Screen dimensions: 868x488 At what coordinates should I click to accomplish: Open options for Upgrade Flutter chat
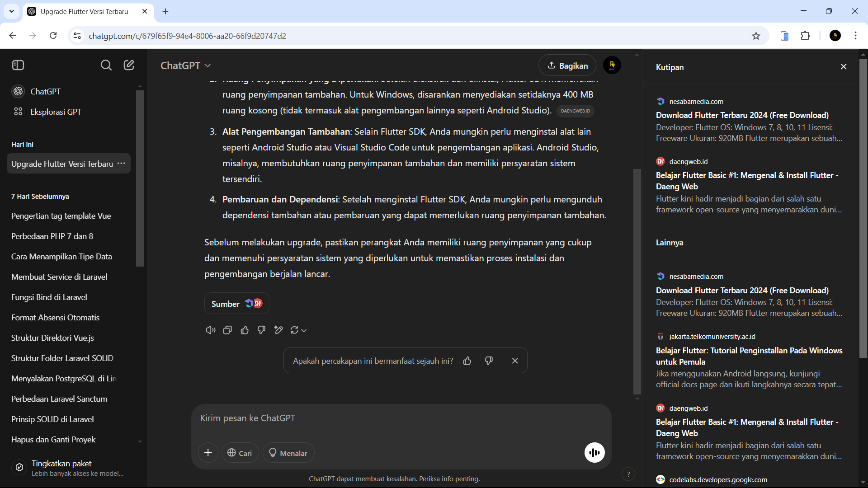pyautogui.click(x=121, y=164)
